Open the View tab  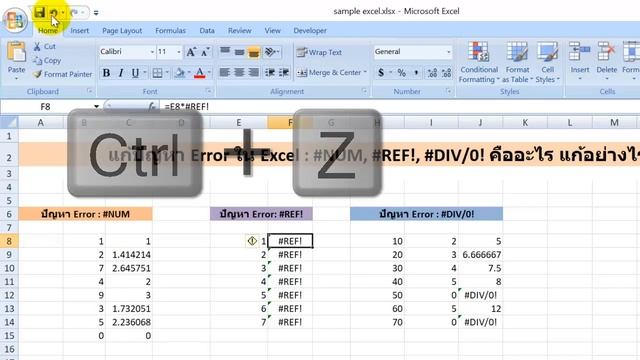[272, 31]
